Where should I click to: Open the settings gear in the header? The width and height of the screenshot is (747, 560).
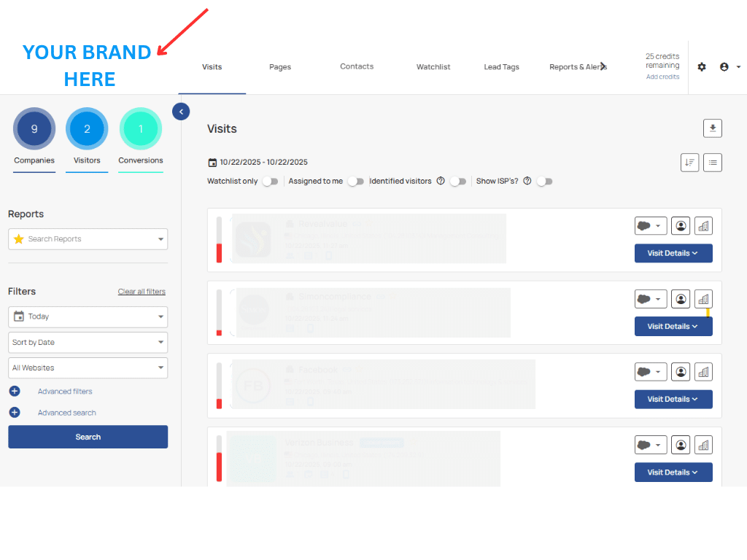(x=702, y=66)
